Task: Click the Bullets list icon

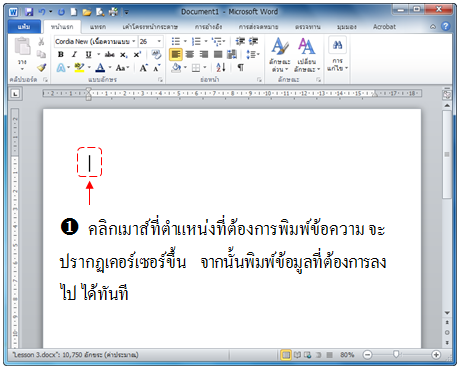Action: 176,41
